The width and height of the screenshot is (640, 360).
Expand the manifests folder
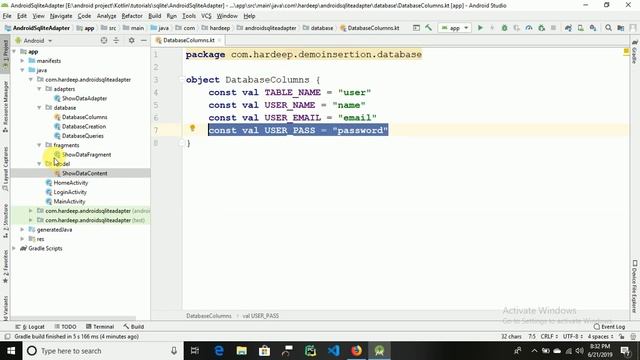click(x=22, y=61)
